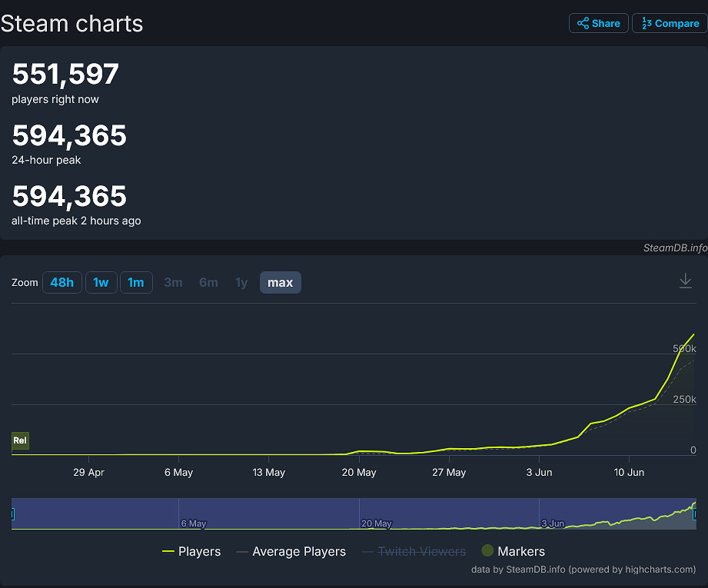Screen dimensions: 708x588
Task: Click the Rel release marker on chart
Action: click(x=20, y=441)
